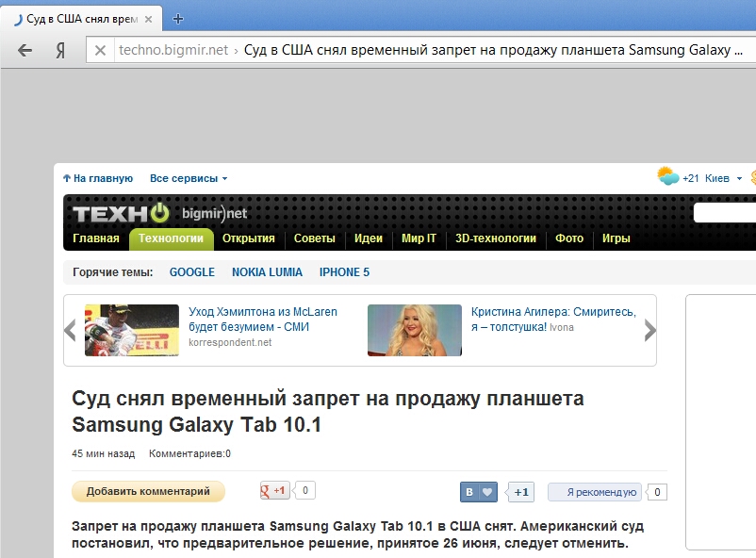Open Yandex home via the Я icon
The height and width of the screenshot is (558, 756).
60,50
